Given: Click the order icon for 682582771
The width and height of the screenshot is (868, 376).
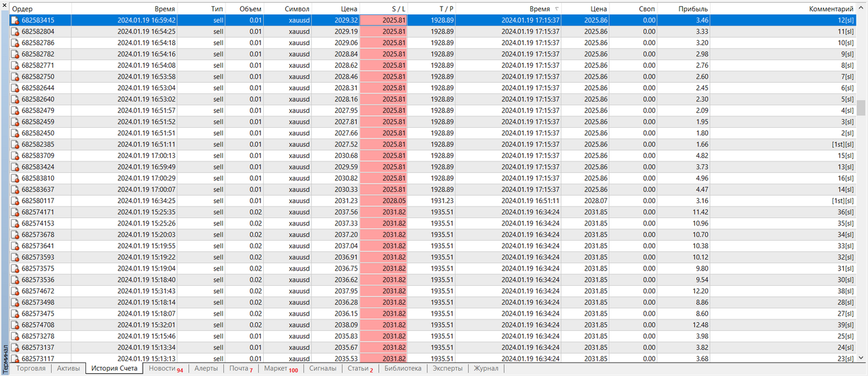Looking at the screenshot, I should tap(15, 65).
